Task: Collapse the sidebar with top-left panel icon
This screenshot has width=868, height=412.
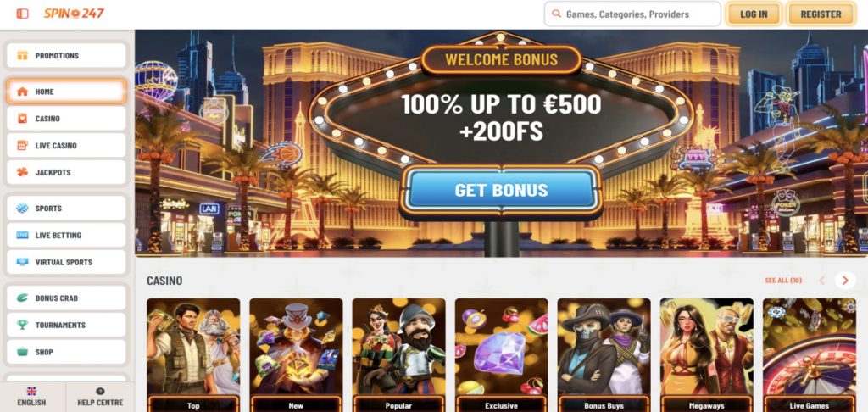Action: point(22,14)
